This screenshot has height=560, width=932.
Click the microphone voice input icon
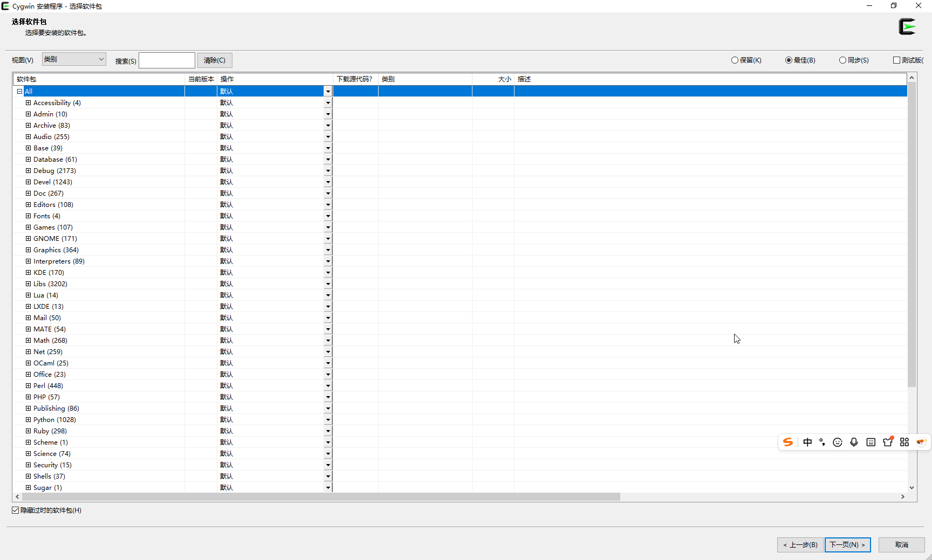pyautogui.click(x=854, y=442)
